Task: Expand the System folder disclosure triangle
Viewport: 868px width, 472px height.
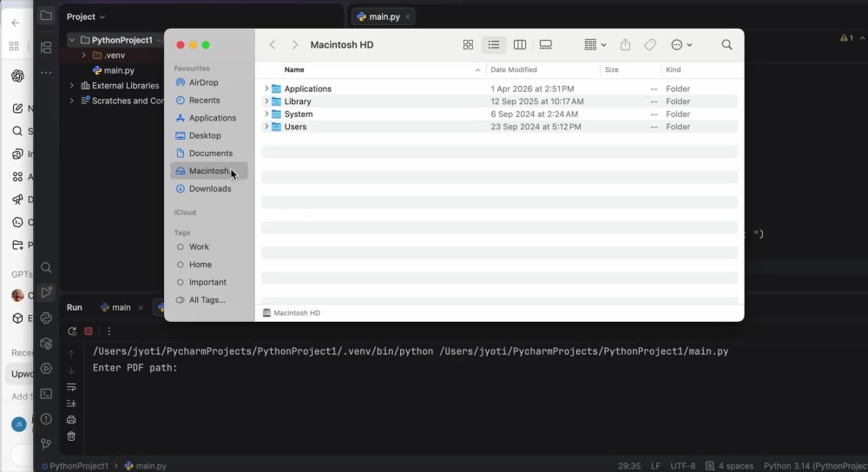Action: pos(266,114)
